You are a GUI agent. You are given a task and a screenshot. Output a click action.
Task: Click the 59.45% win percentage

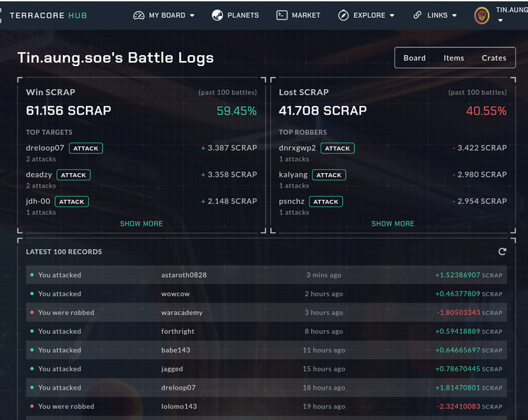coord(236,111)
